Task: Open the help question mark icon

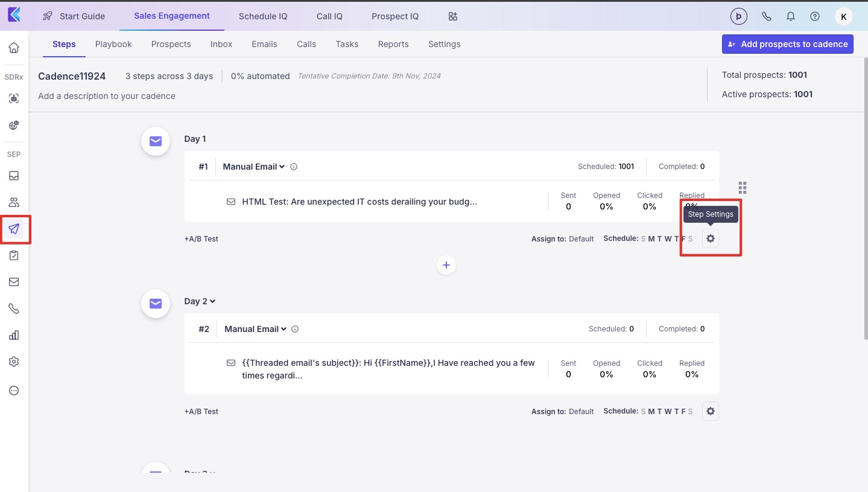Action: pos(815,17)
